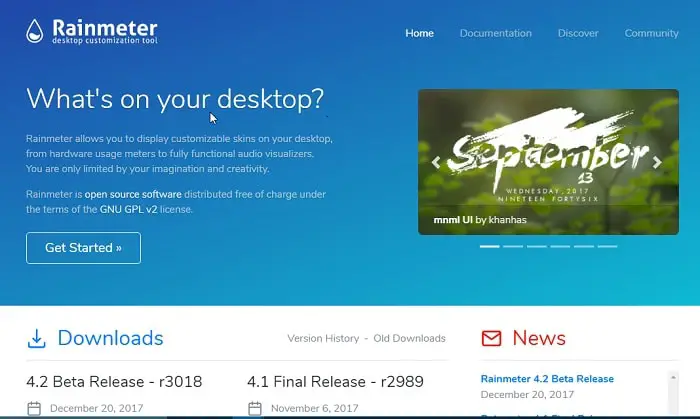Open the Documentation navigation item

(x=496, y=33)
